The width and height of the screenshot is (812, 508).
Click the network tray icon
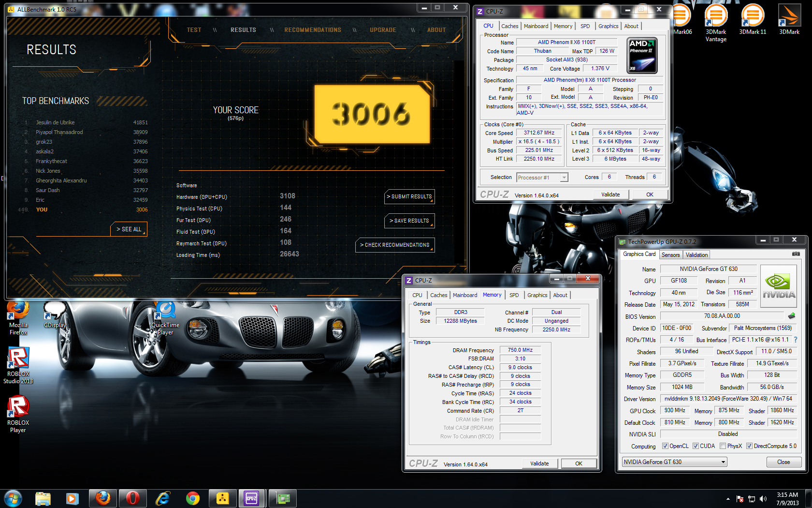(x=752, y=499)
